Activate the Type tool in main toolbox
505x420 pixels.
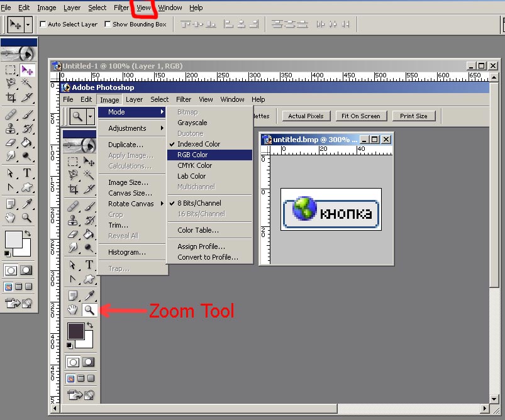[27, 174]
